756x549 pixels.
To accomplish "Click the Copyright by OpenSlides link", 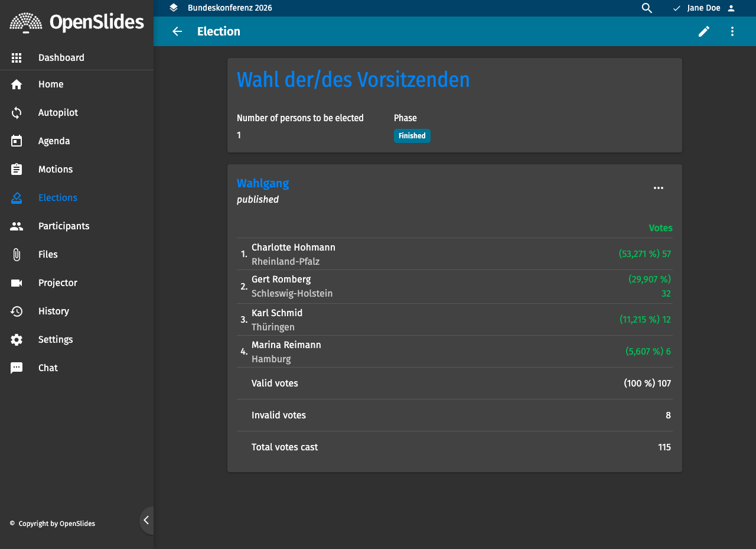I will pyautogui.click(x=57, y=524).
